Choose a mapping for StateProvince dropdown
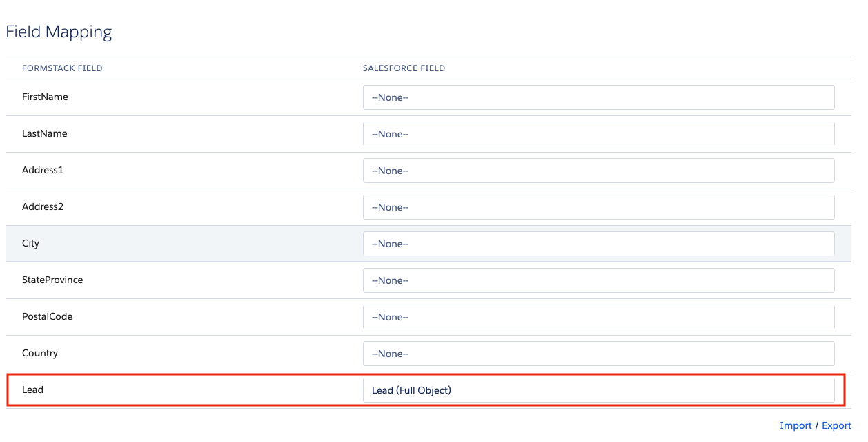This screenshot has width=868, height=442. [598, 280]
